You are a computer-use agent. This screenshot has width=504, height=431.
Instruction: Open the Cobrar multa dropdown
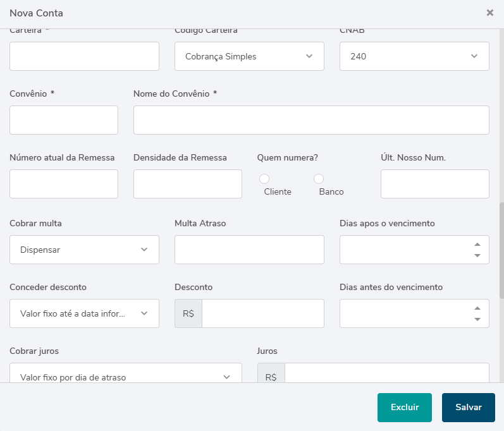pyautogui.click(x=84, y=250)
